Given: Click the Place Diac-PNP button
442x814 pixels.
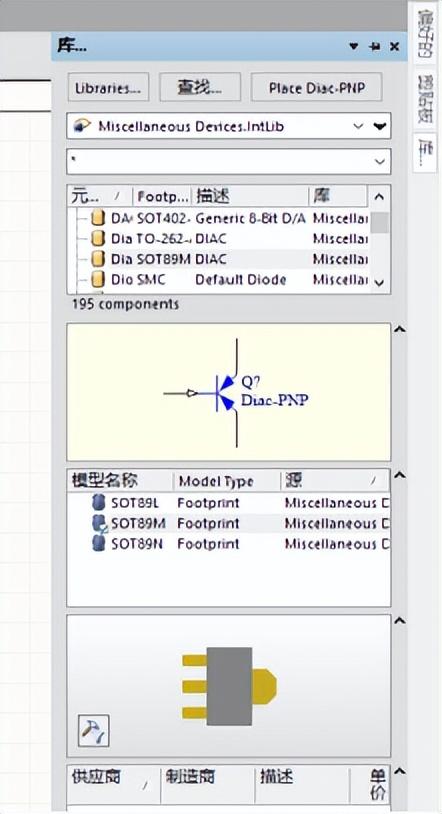Looking at the screenshot, I should 317,87.
